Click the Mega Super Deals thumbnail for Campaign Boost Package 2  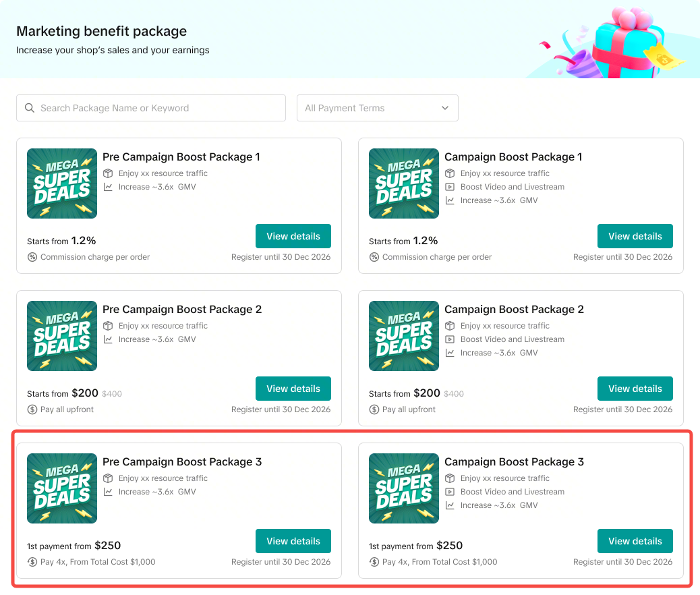(403, 336)
